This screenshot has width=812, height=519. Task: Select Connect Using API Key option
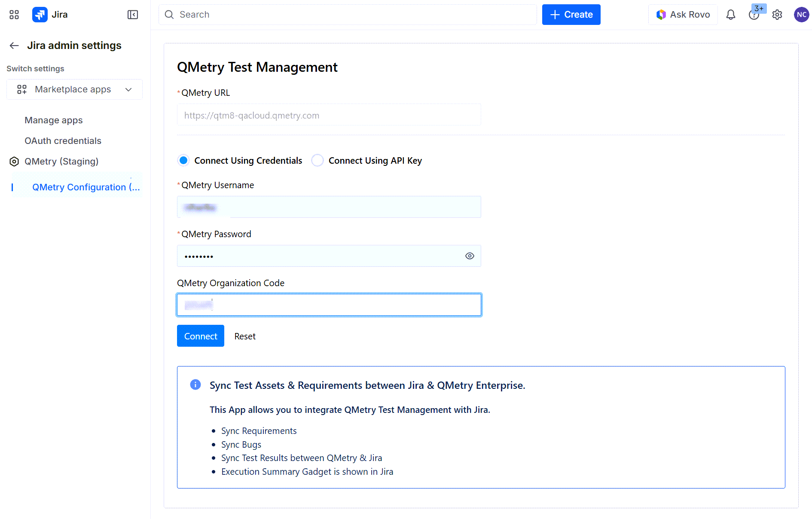point(317,161)
